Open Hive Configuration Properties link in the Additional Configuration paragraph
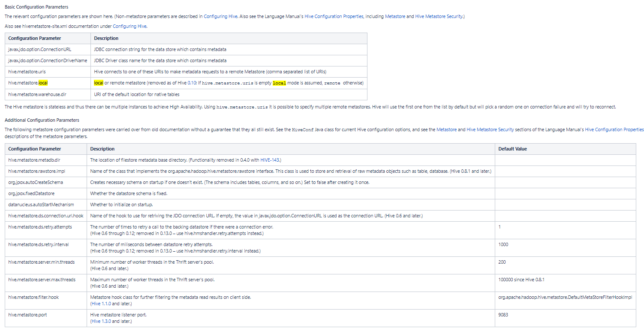Viewport: 644px width, 331px height. tap(614, 129)
